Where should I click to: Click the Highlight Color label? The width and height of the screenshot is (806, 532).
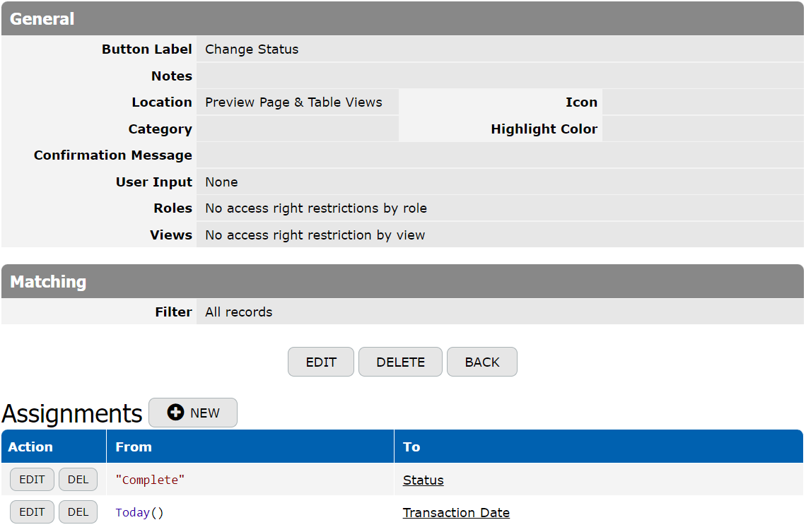544,129
